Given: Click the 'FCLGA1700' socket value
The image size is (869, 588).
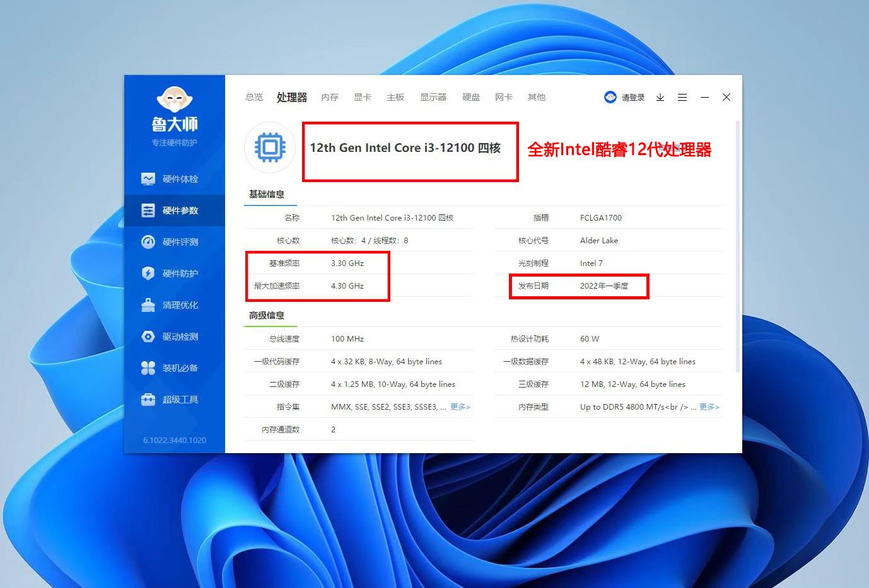Looking at the screenshot, I should (x=601, y=218).
